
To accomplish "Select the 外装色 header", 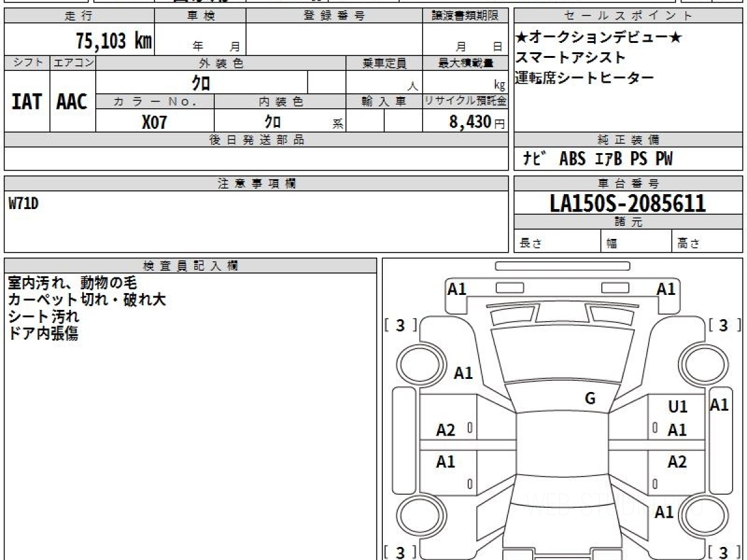I will [x=221, y=63].
